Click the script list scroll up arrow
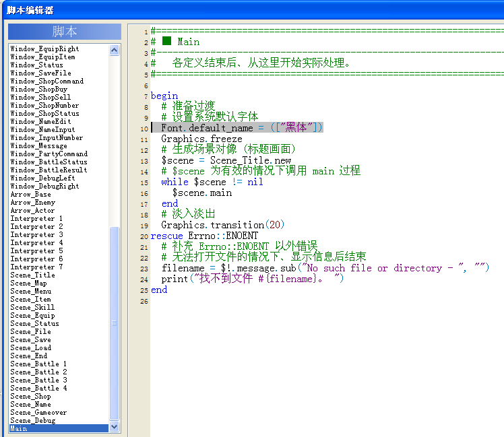The image size is (504, 437). point(114,50)
